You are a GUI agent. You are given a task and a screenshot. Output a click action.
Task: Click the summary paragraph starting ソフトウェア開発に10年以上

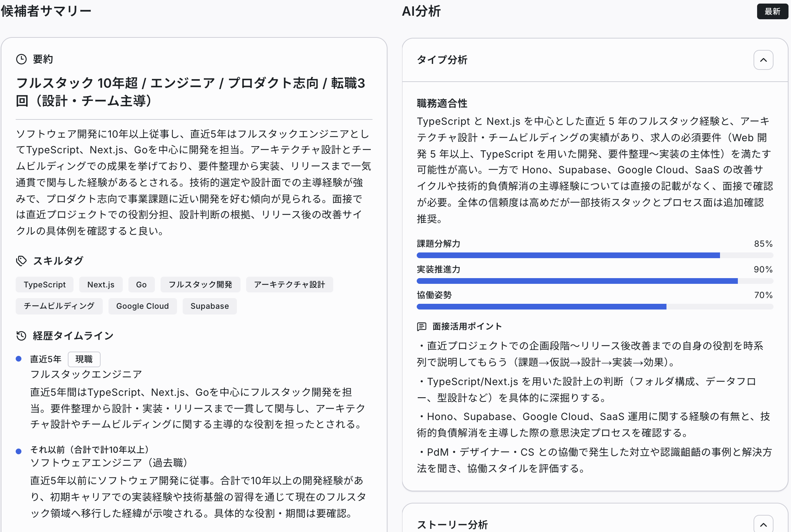click(194, 182)
